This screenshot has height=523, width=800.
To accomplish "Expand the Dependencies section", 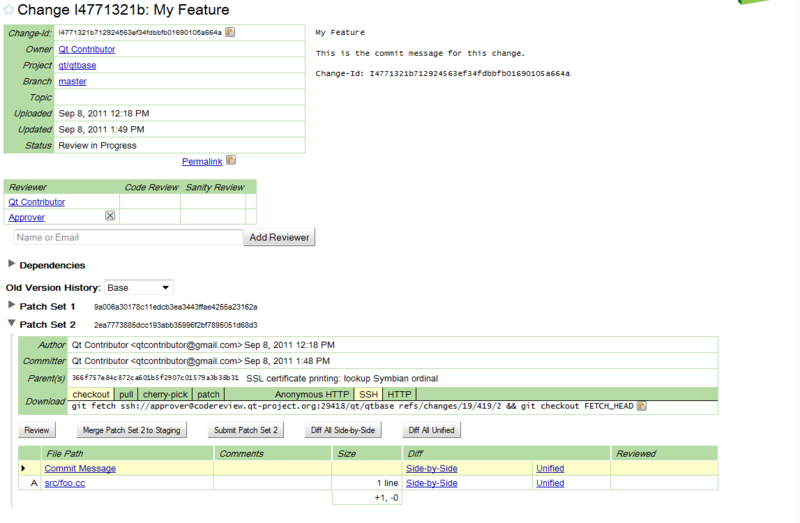I will [12, 265].
